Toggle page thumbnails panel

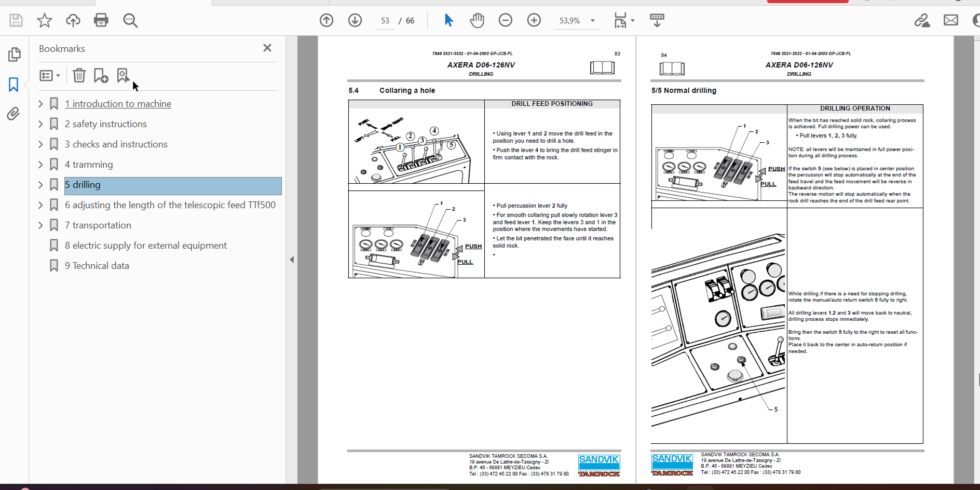[14, 55]
